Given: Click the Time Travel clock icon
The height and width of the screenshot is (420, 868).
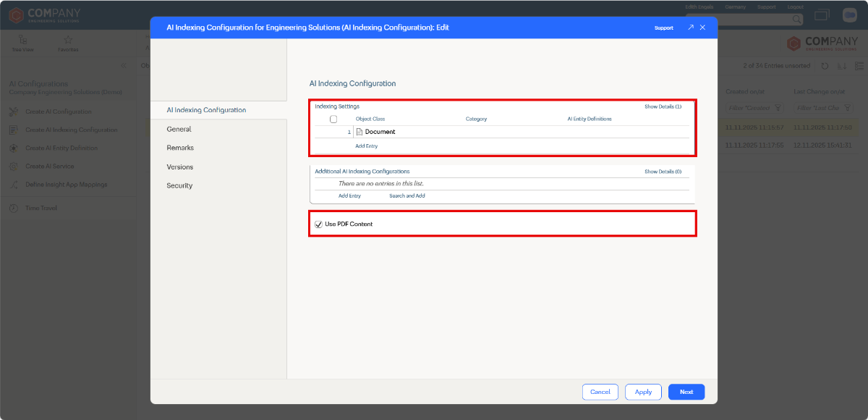Looking at the screenshot, I should click(x=14, y=208).
